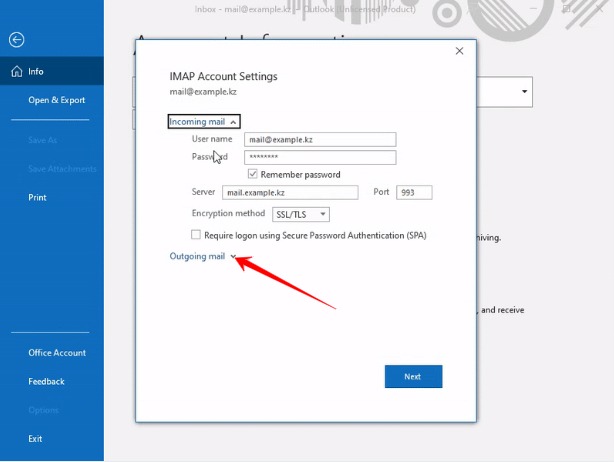Screen dimensions: 614x462
Task: Collapse the Incoming mail section
Action: tap(204, 121)
